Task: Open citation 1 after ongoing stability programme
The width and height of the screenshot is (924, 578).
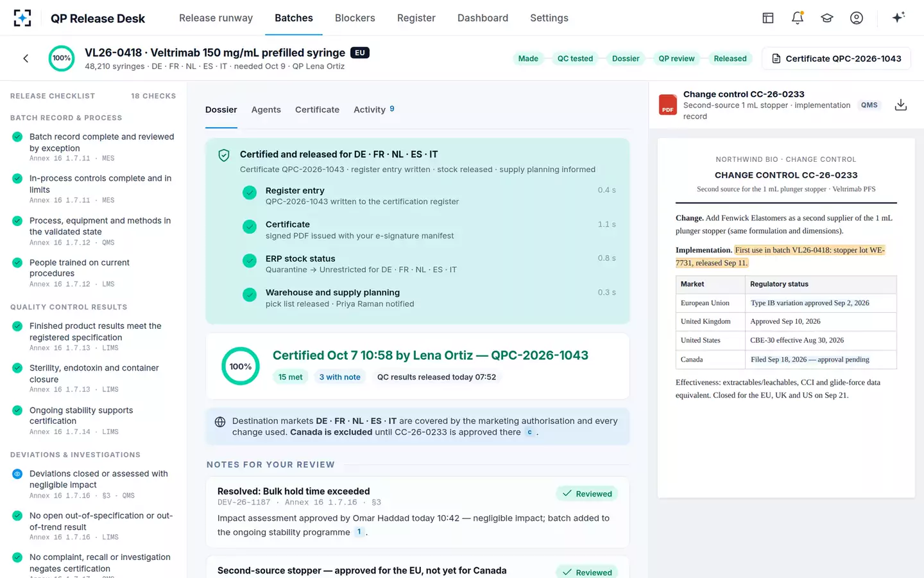Action: pyautogui.click(x=359, y=532)
